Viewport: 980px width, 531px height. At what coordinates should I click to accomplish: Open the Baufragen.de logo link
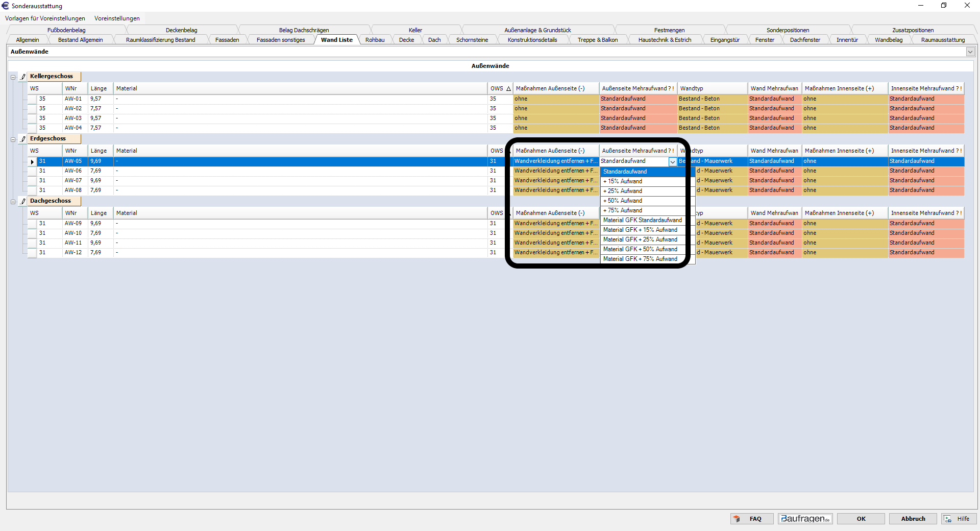[x=805, y=519]
